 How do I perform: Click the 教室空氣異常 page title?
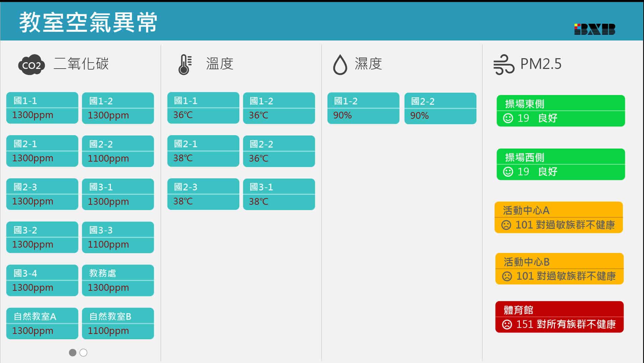pos(88,22)
